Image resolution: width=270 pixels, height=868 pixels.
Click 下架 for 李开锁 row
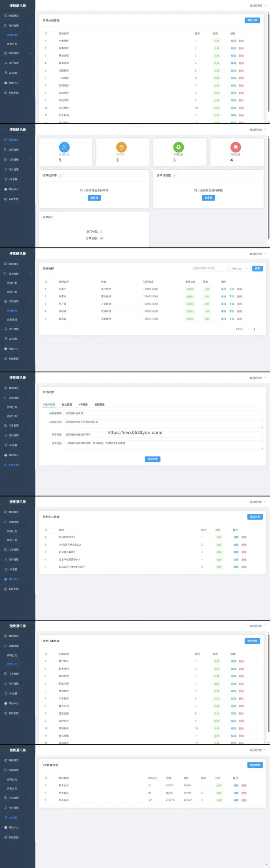click(231, 304)
